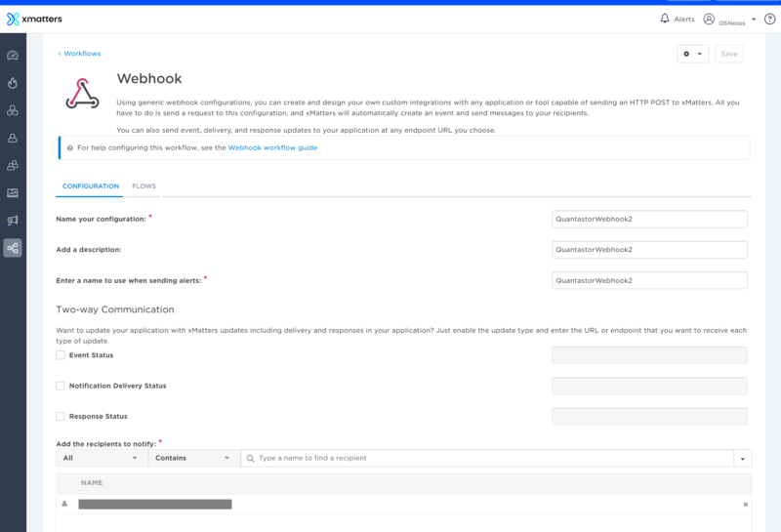Click the Alerts label in header
This screenshot has width=781, height=532.
click(x=684, y=20)
